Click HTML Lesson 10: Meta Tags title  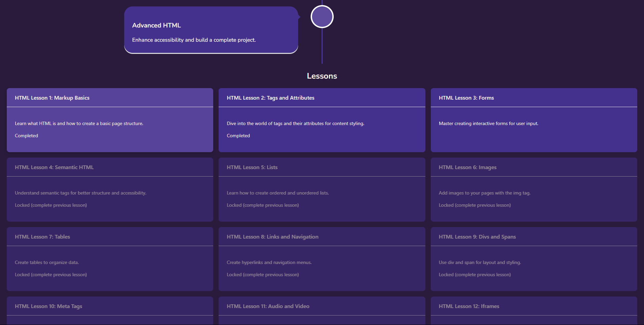coord(48,306)
